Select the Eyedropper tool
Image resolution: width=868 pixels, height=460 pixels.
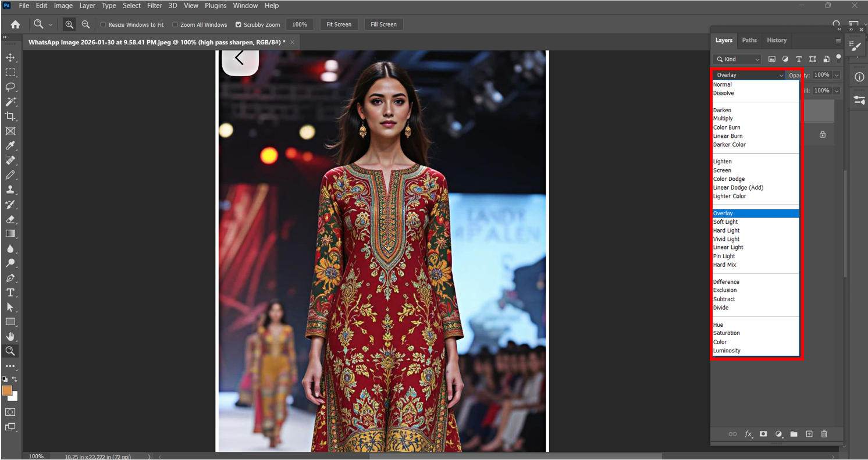[x=10, y=146]
